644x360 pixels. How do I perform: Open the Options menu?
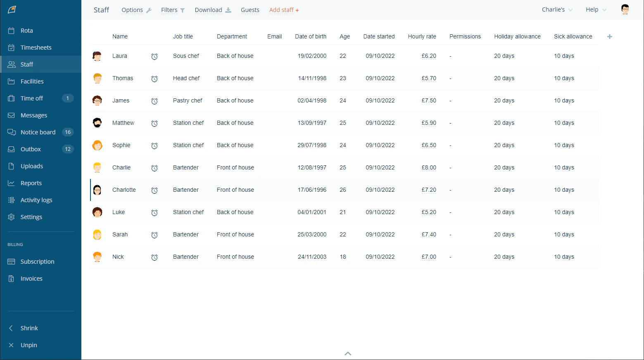[x=133, y=10]
